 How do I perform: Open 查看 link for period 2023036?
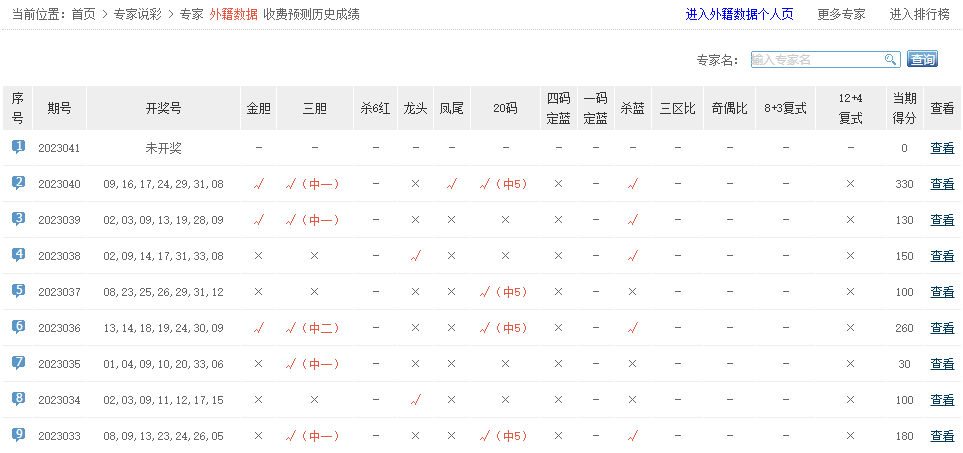click(942, 328)
